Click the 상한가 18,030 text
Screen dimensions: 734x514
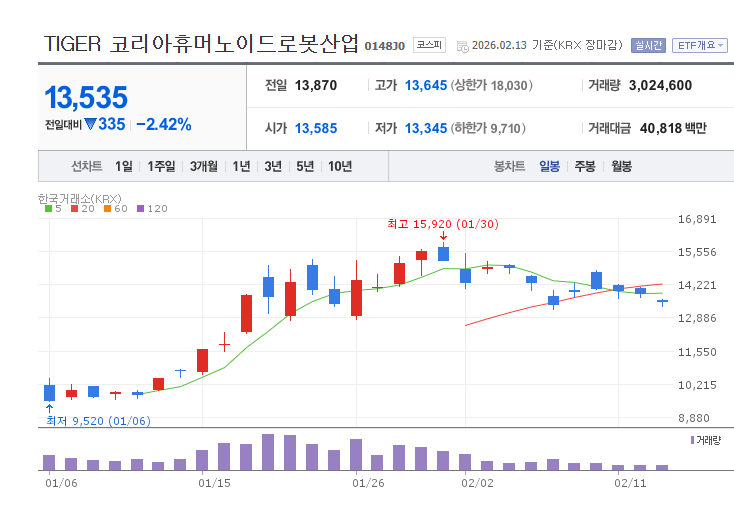[x=492, y=86]
